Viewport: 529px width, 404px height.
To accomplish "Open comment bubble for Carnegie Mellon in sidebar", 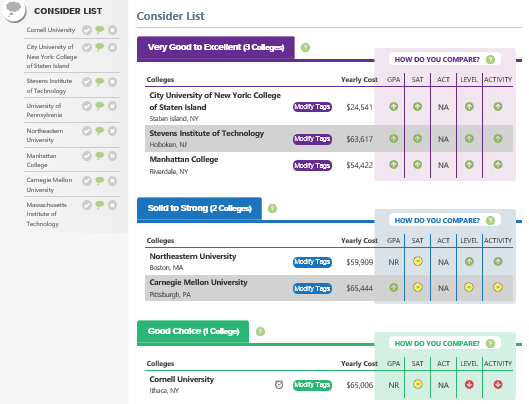I will 100,181.
